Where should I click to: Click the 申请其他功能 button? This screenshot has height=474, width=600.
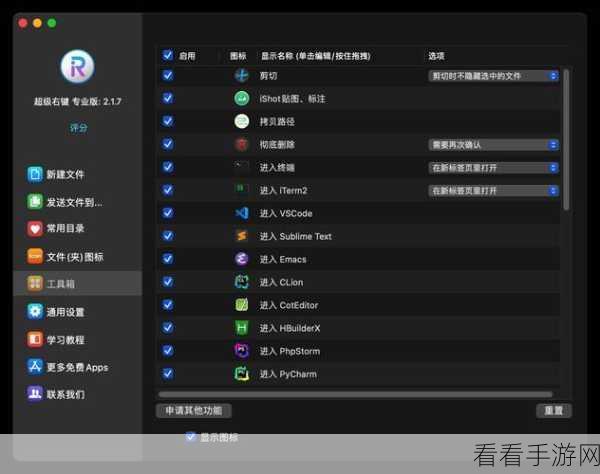point(194,410)
